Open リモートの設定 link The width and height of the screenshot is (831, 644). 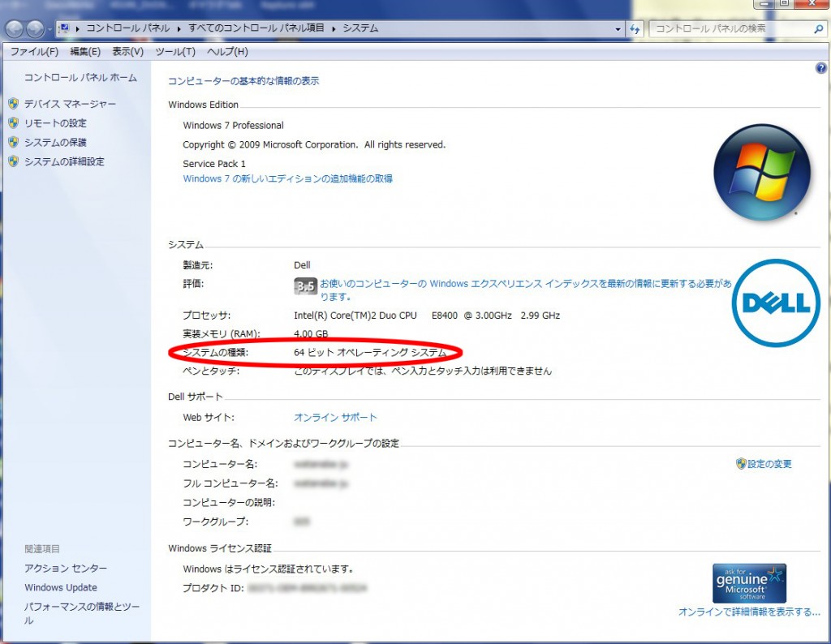[55, 122]
